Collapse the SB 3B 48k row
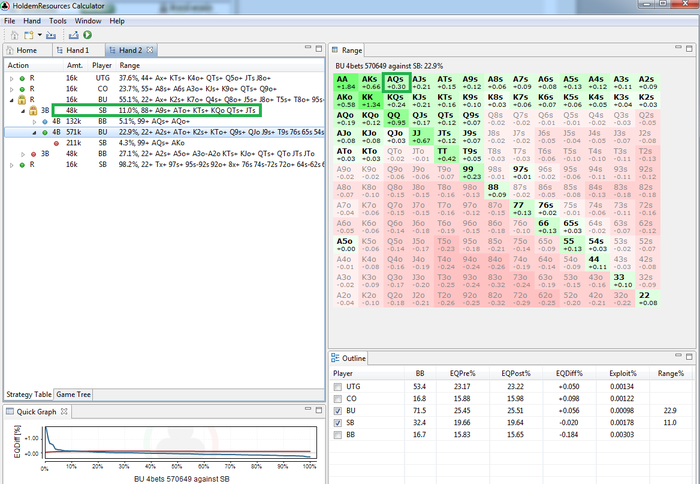Screen dimensions: 700x484 pyautogui.click(x=23, y=111)
